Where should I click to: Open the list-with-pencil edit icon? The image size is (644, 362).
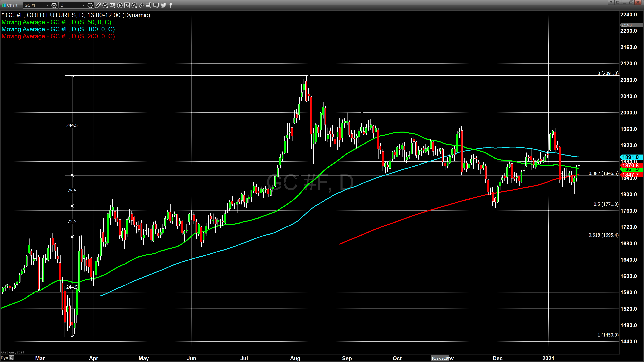[149, 5]
